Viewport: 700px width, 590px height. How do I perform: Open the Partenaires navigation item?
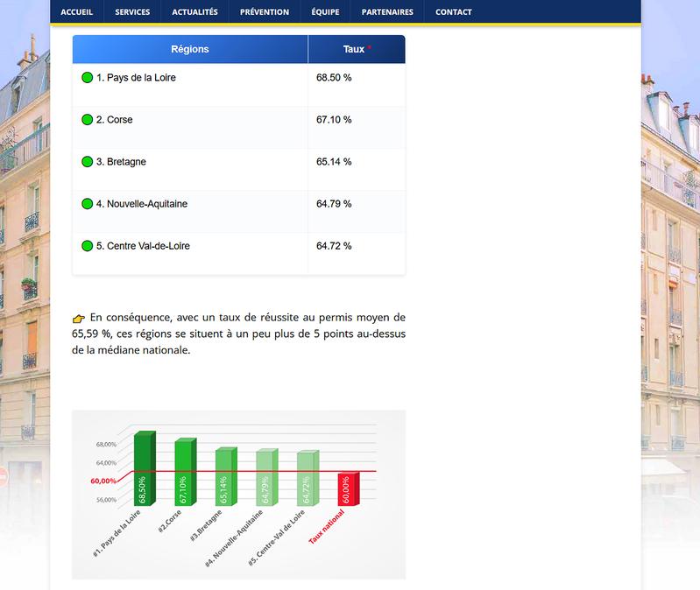(x=387, y=12)
